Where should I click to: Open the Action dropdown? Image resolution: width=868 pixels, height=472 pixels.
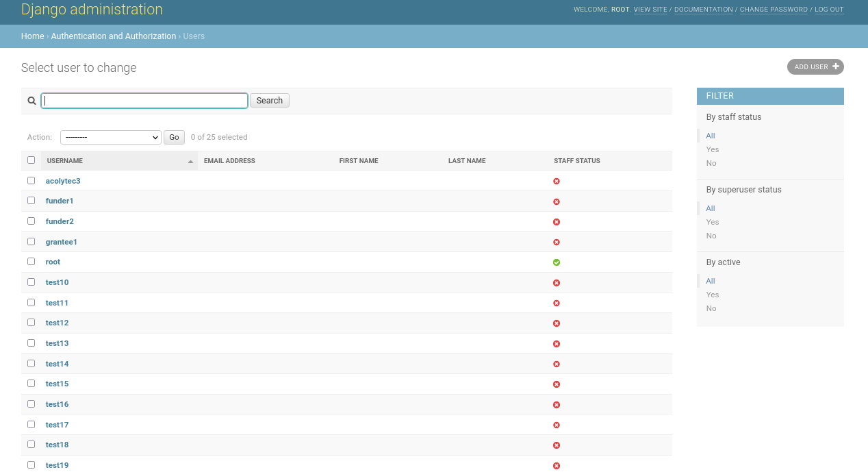click(x=111, y=137)
